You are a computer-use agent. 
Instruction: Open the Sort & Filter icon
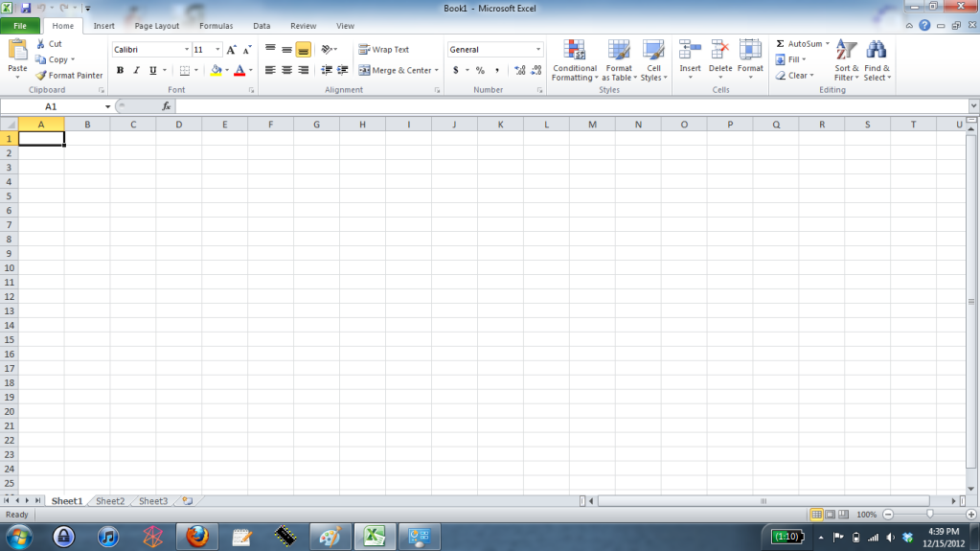tap(846, 50)
